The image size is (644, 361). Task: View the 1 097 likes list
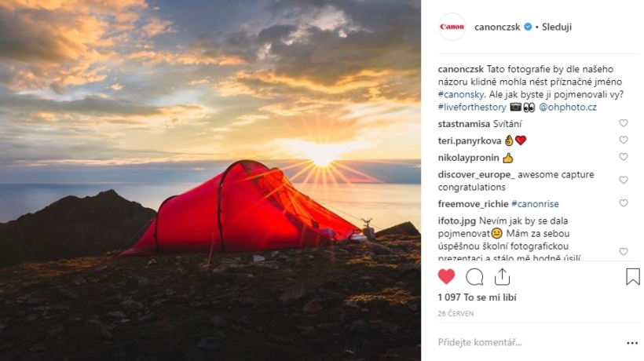(x=478, y=297)
